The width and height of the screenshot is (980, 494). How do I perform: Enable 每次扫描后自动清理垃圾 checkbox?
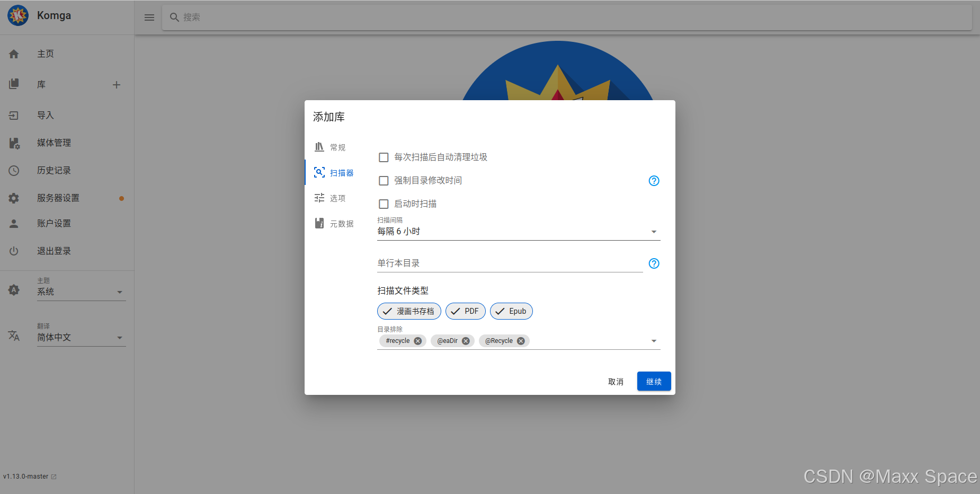pyautogui.click(x=384, y=157)
